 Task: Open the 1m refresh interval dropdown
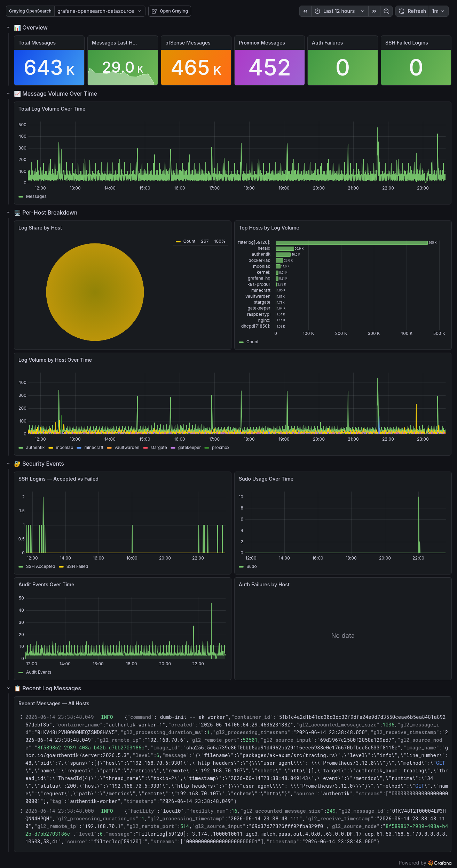(439, 11)
